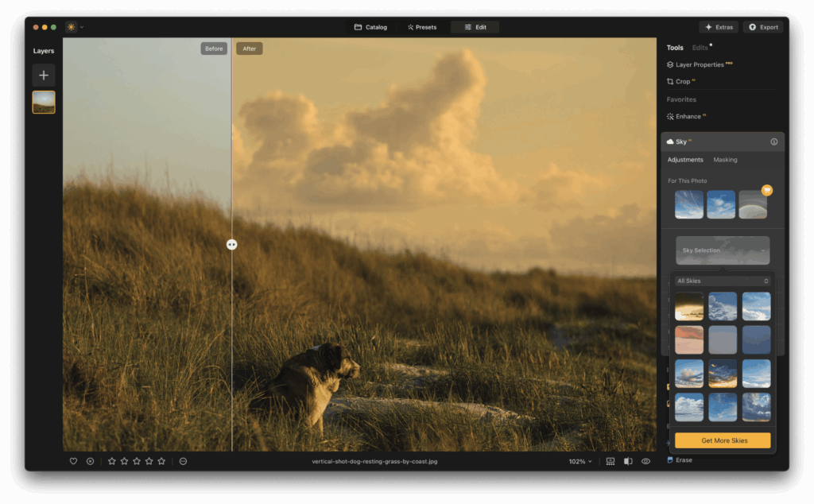The image size is (814, 504).
Task: Click the info icon on the Sky tool
Action: tap(773, 142)
